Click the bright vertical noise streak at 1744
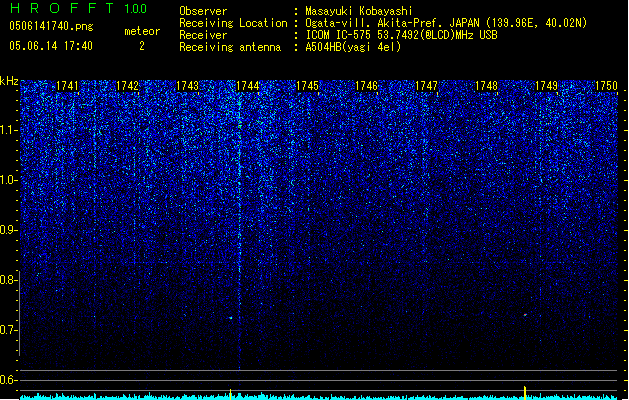Viewport: 629px width, 400px height. [239, 231]
